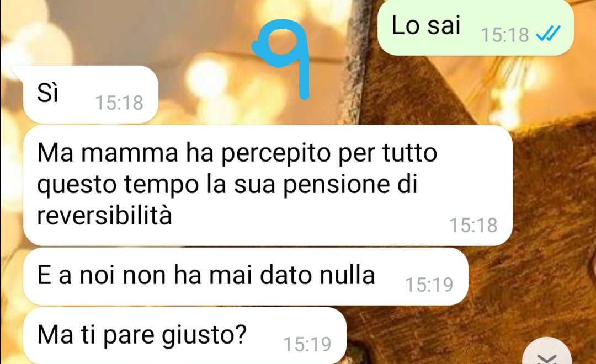Tap the word 'mamma' in the long message
The width and height of the screenshot is (596, 364).
(x=130, y=153)
